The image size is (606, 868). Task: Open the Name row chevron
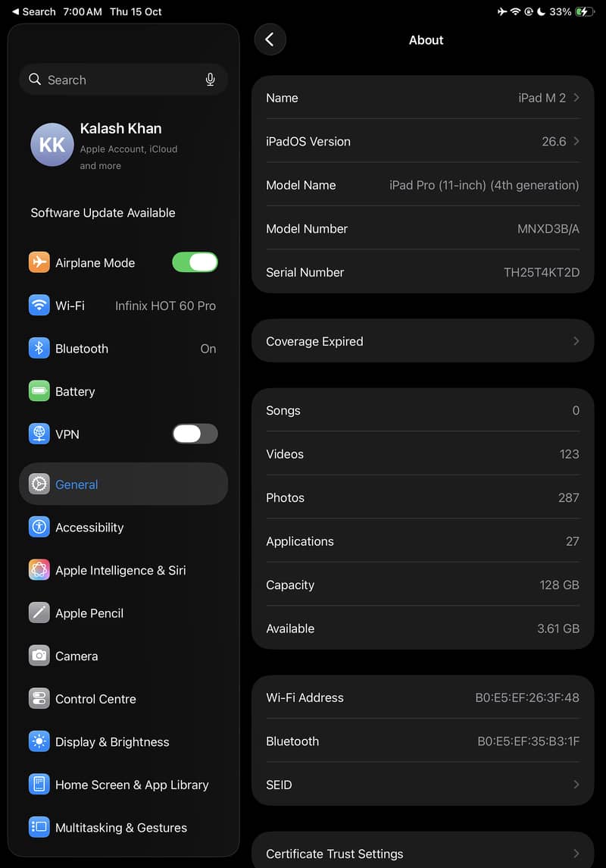(x=576, y=98)
